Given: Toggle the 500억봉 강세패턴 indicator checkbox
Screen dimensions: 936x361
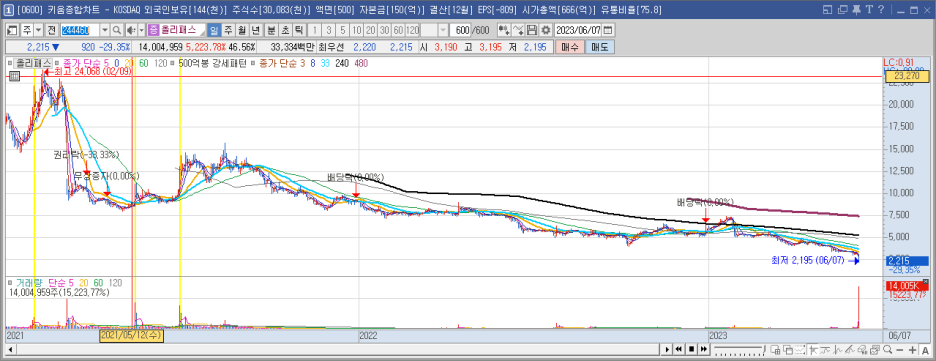Looking at the screenshot, I should pos(173,62).
